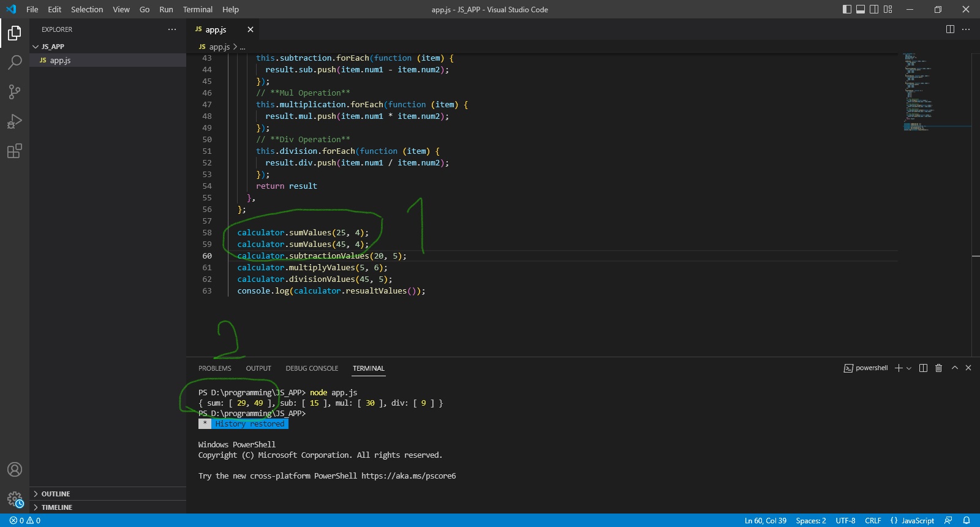Close the app.js editor tab
This screenshot has width=980, height=527.
point(250,29)
